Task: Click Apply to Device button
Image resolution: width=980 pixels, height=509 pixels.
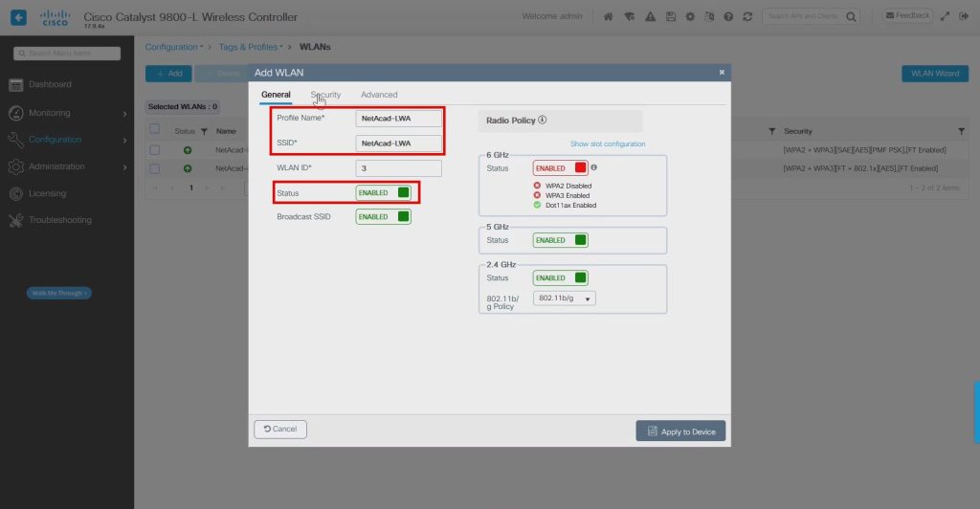Action: tap(680, 431)
